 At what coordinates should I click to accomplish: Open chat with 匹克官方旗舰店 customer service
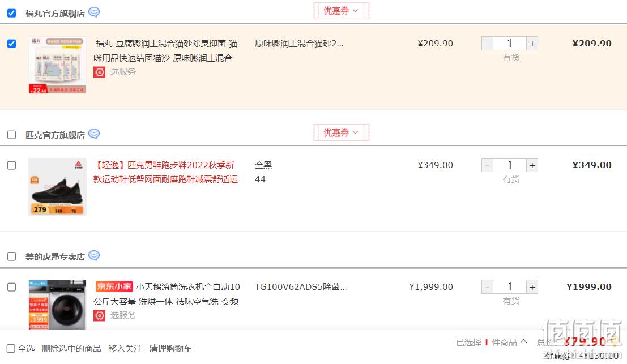94,134
